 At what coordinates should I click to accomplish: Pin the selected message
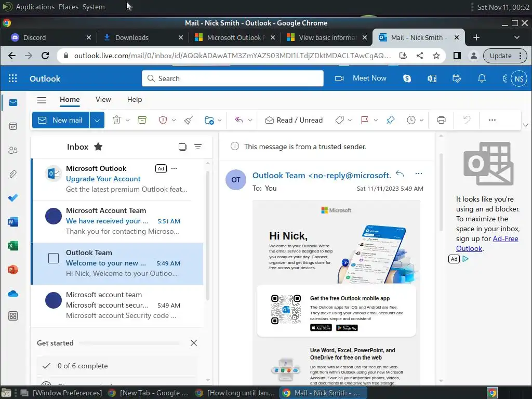(391, 120)
